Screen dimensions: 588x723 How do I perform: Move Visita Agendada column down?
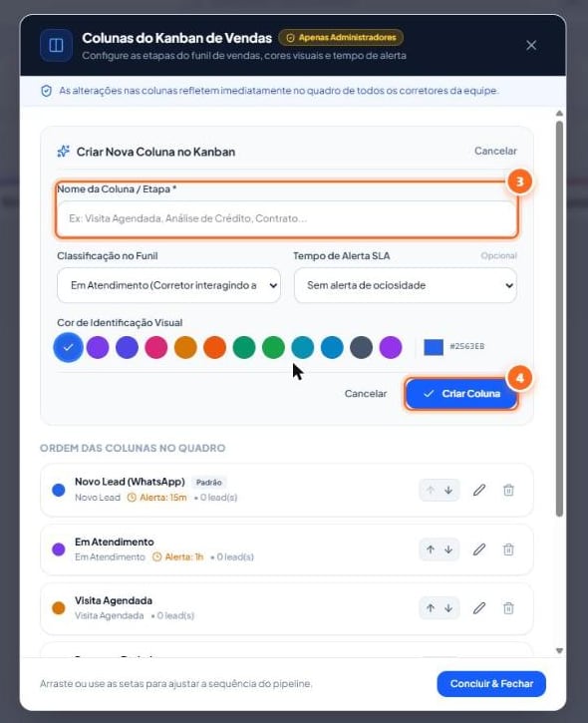point(448,608)
